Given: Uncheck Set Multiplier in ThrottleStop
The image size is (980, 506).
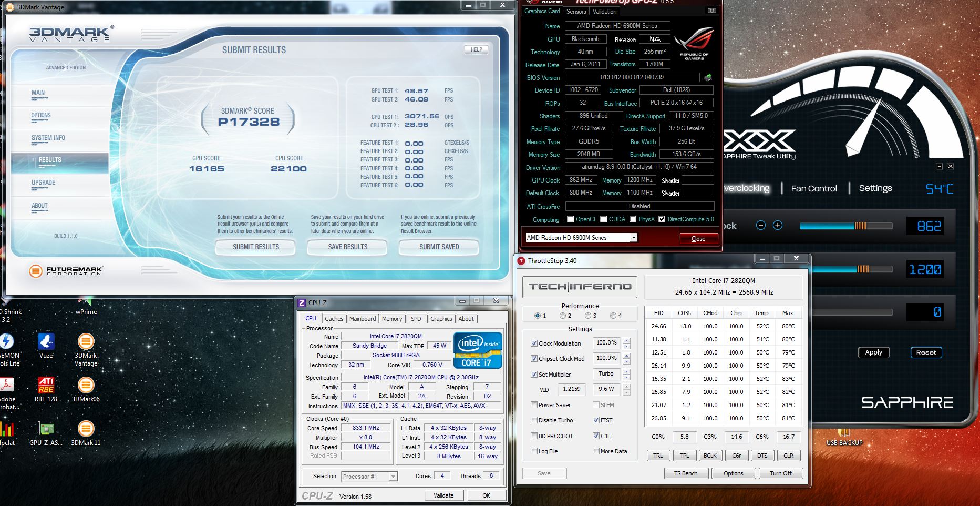Looking at the screenshot, I should point(534,375).
